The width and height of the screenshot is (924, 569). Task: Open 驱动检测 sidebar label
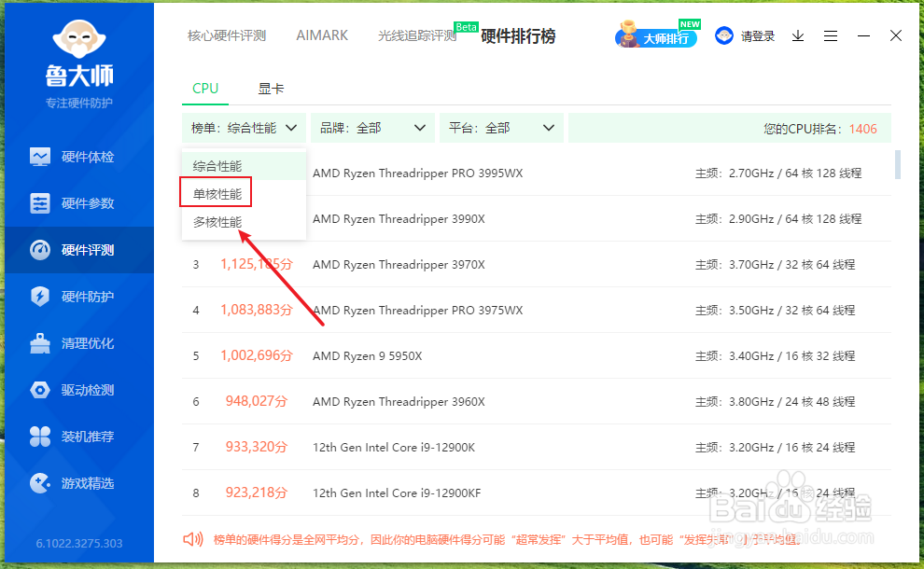coord(88,390)
